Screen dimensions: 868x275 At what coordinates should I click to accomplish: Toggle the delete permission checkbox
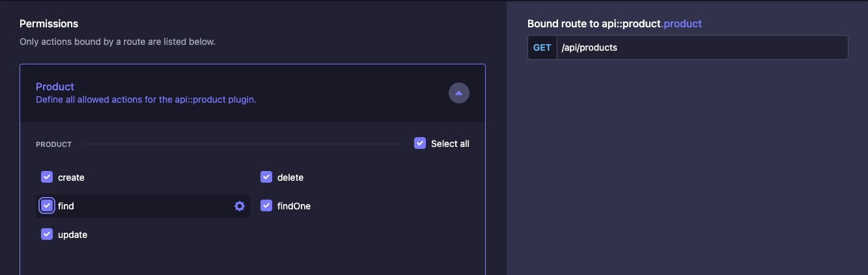tap(266, 177)
